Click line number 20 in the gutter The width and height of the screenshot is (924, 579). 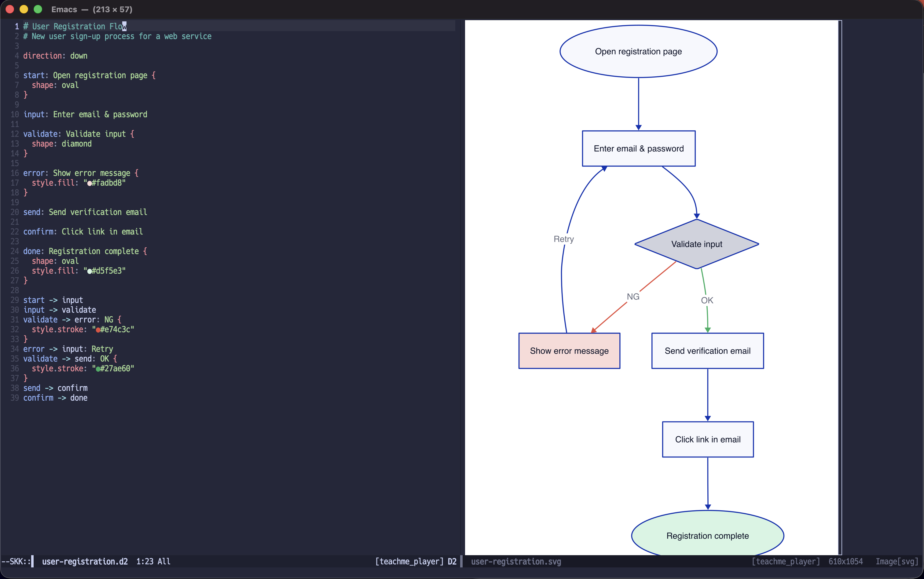(15, 212)
